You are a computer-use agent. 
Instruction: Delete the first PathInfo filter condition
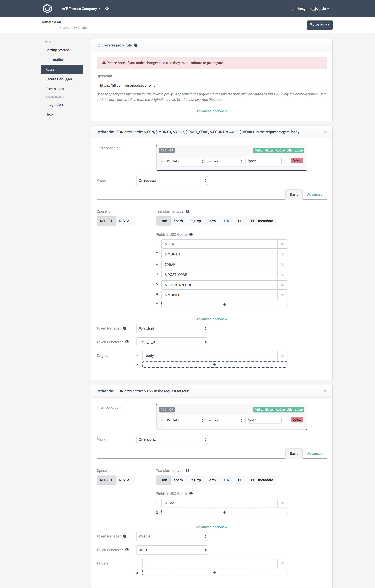(297, 160)
